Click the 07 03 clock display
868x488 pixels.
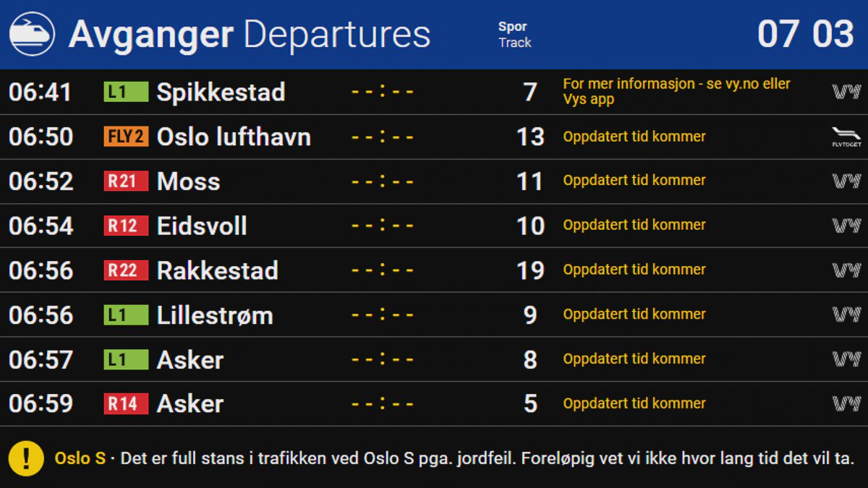coord(805,34)
